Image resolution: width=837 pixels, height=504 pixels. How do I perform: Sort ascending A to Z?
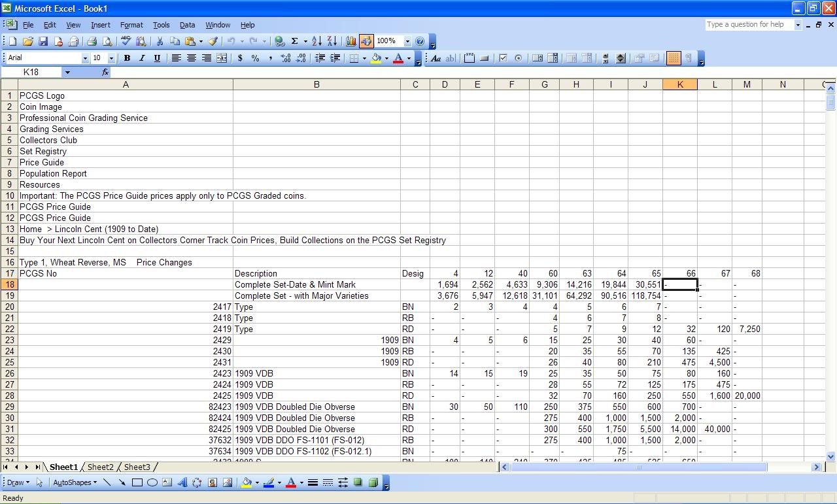tap(316, 41)
